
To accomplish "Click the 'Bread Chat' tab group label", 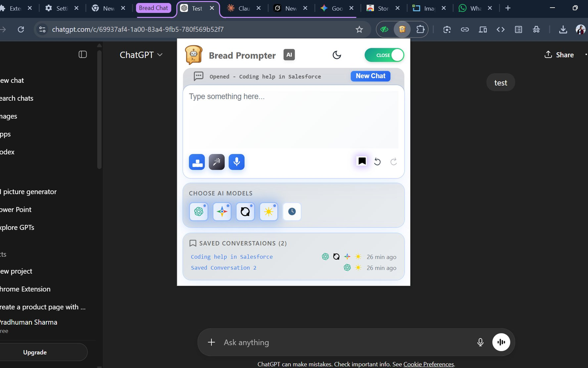I will tap(153, 8).
